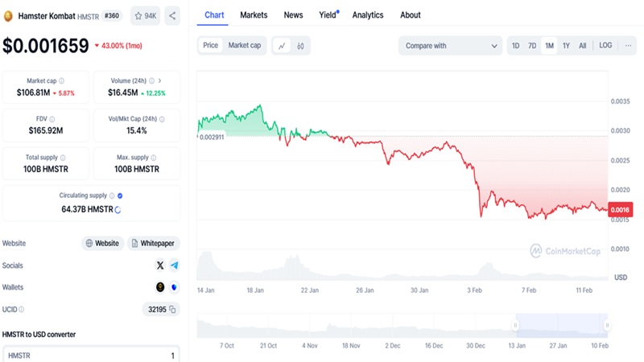This screenshot has height=362, width=644.
Task: Click the Market cap info icon
Action: [62, 81]
